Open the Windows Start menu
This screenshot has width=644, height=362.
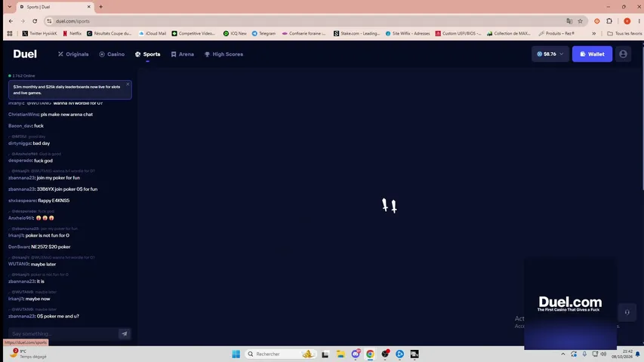236,354
